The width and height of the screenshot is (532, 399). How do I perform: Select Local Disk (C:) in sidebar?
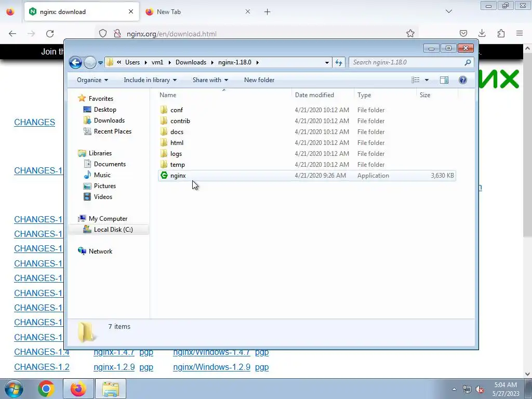click(x=109, y=229)
